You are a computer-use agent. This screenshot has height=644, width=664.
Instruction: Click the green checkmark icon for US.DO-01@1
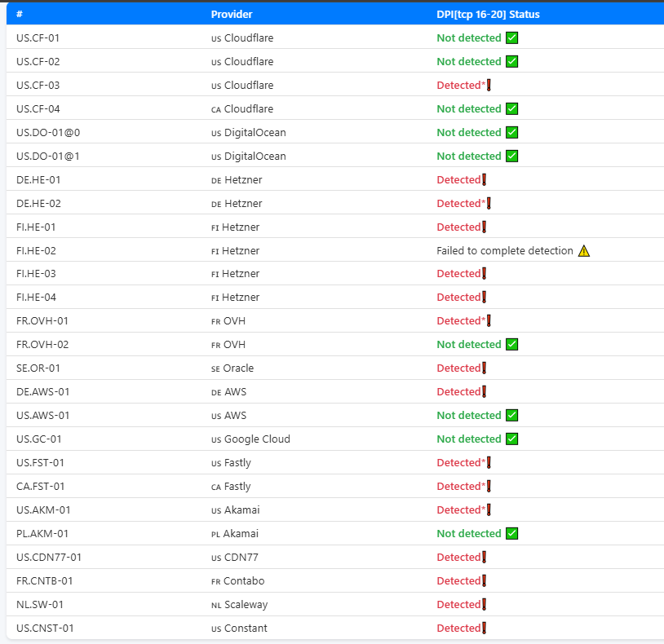pos(511,157)
